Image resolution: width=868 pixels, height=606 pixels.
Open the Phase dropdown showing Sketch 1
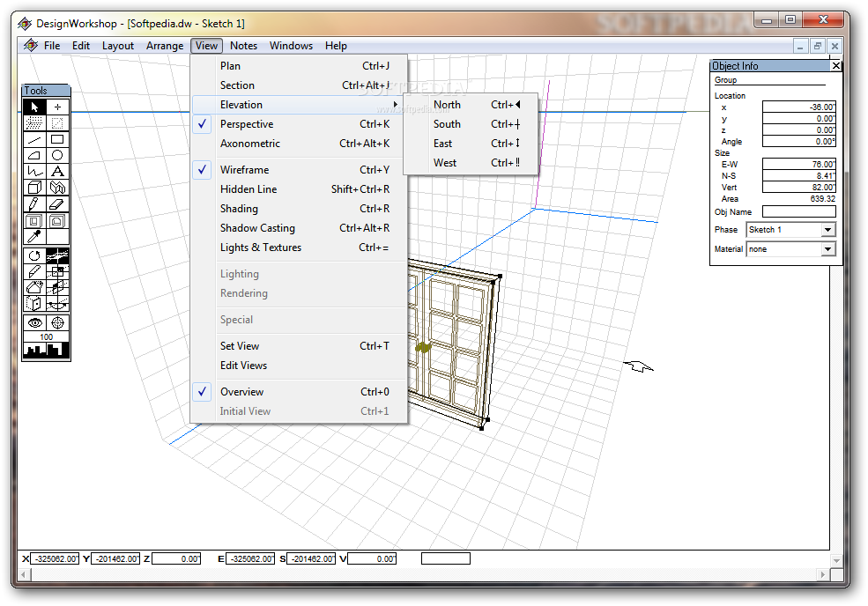coord(827,230)
